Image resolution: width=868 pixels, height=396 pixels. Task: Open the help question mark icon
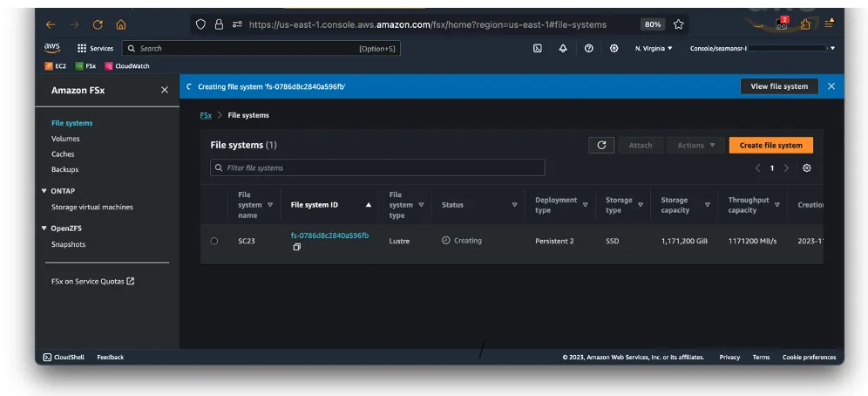click(x=588, y=48)
